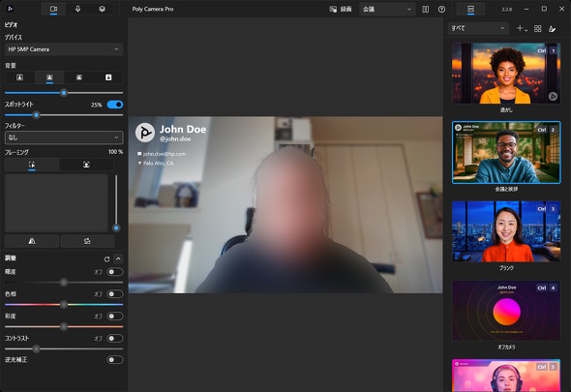This screenshot has width=571, height=392.
Task: Open the third layers tab icon
Action: [103, 9]
